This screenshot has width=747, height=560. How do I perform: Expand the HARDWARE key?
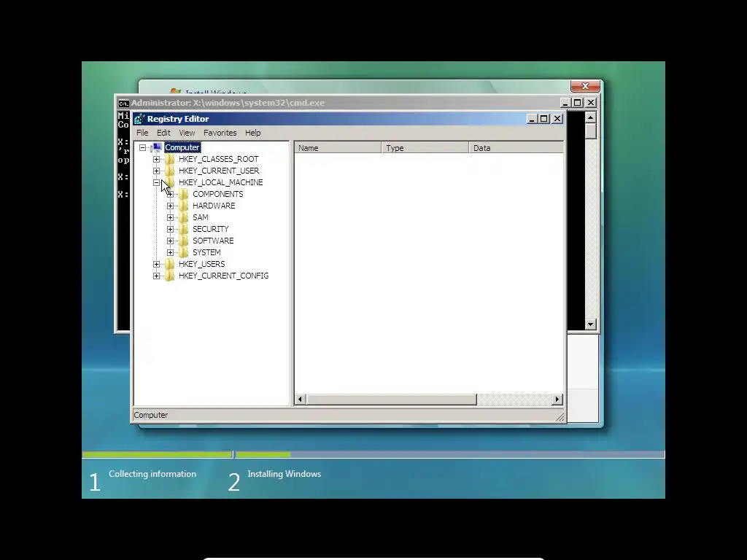pyautogui.click(x=170, y=206)
